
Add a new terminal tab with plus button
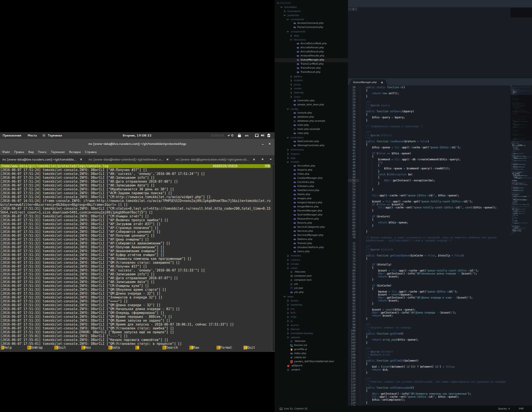click(262, 159)
